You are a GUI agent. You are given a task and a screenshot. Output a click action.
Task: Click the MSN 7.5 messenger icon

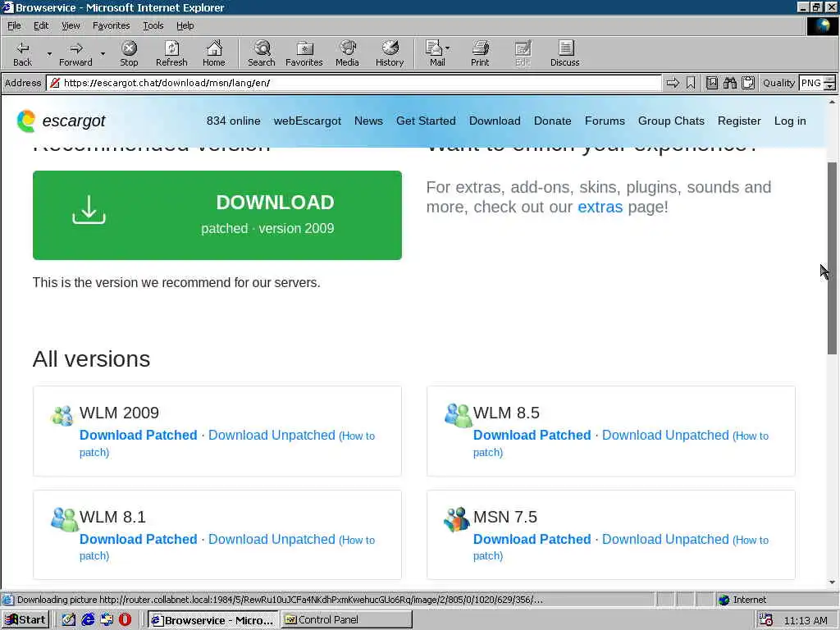(x=456, y=519)
